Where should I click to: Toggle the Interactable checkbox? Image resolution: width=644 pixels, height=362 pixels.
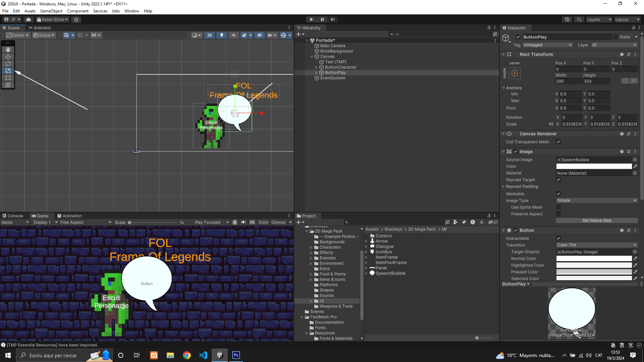point(558,238)
